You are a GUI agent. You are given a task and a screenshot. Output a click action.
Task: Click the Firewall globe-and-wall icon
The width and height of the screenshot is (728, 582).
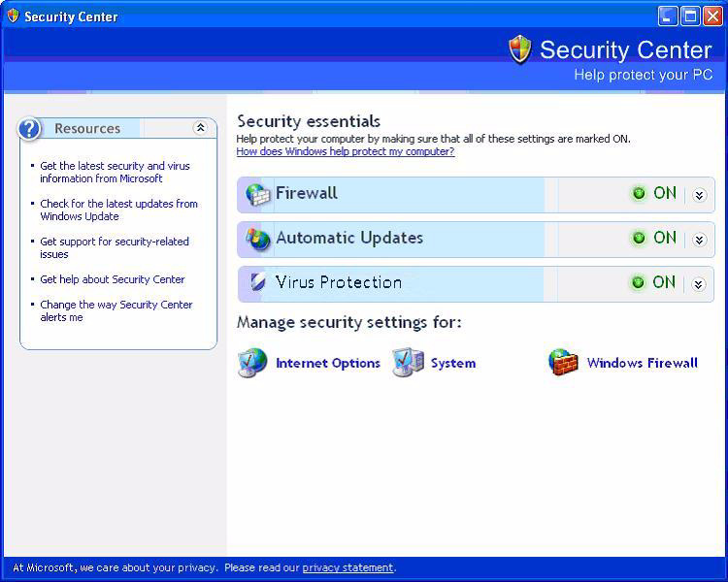coord(257,194)
